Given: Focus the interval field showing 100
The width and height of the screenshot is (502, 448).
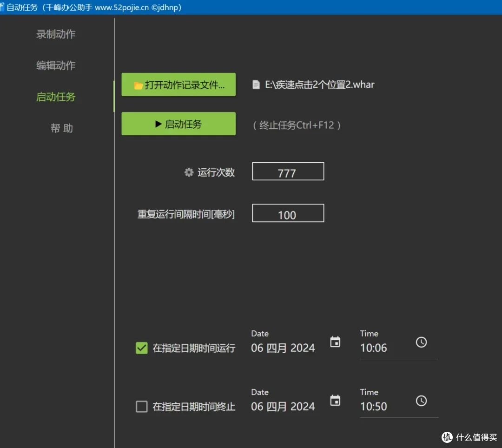Looking at the screenshot, I should coord(288,213).
